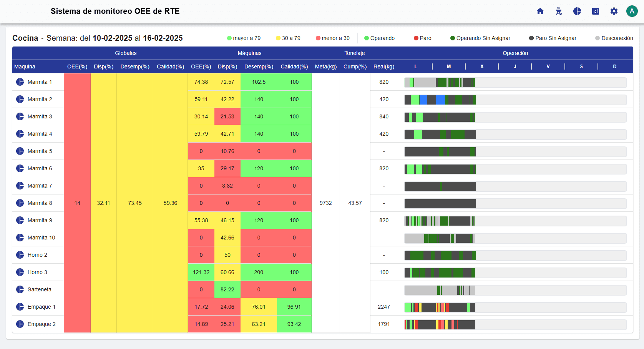Click the Marmita 2 operation timeline bar
Image resolution: width=644 pixels, height=349 pixels.
click(x=515, y=100)
